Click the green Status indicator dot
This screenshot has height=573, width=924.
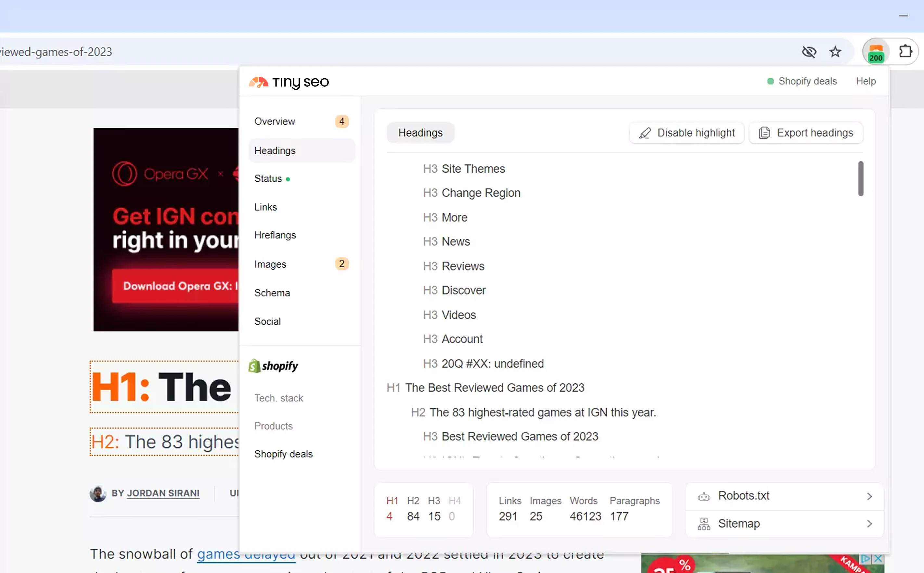point(288,179)
